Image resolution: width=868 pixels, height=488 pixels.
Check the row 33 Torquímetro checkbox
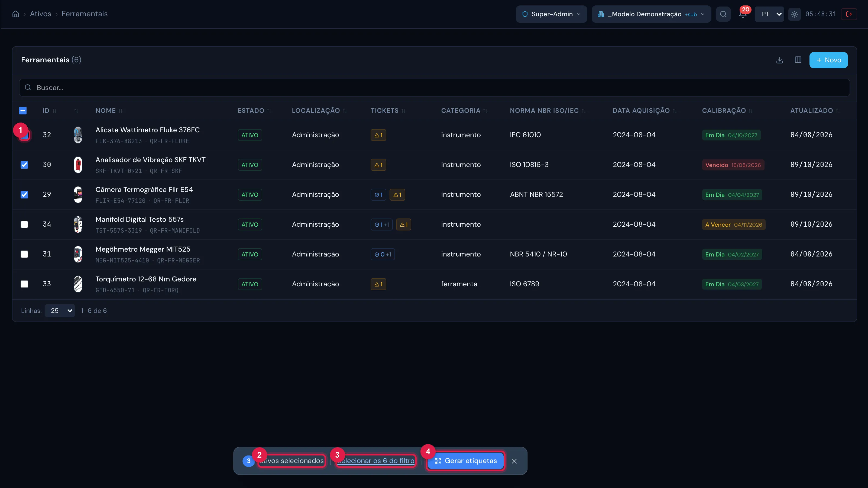24,284
